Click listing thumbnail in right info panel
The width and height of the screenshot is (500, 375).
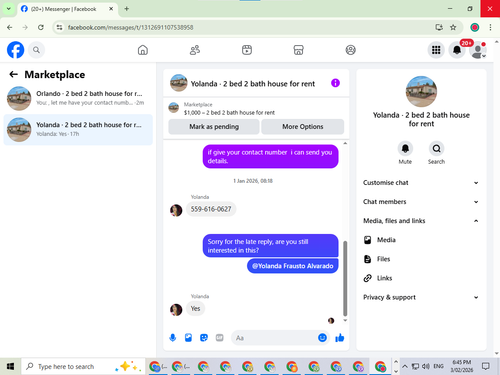click(421, 92)
